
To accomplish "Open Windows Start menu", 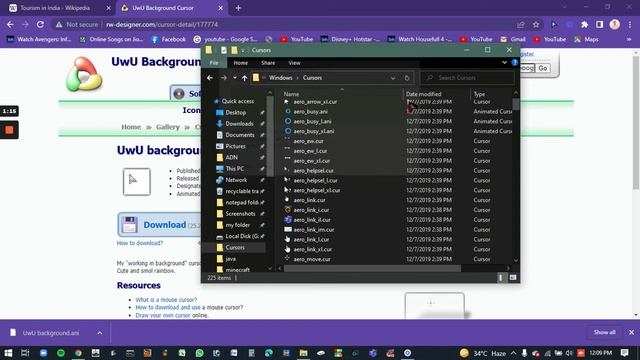I will click(x=8, y=353).
